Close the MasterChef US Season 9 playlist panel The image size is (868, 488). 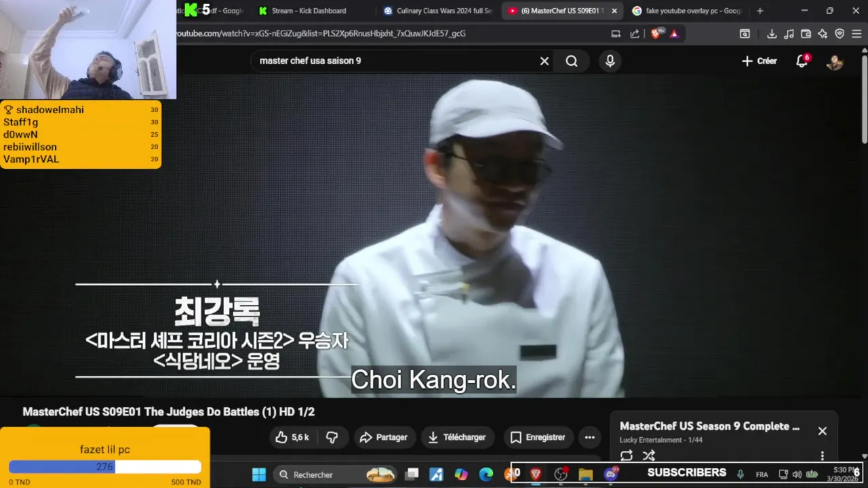click(x=822, y=431)
